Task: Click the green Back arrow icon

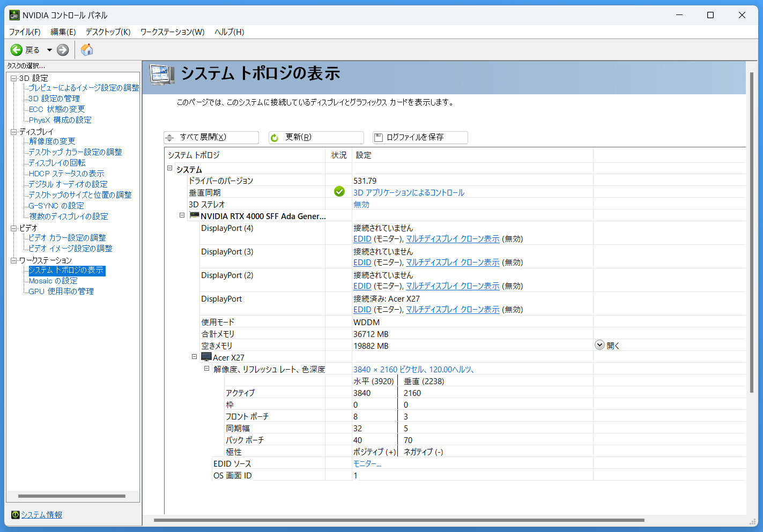Action: coord(17,50)
